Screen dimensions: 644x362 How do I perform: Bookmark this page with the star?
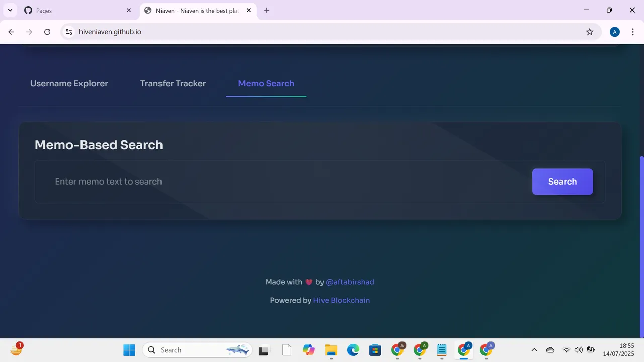(590, 32)
